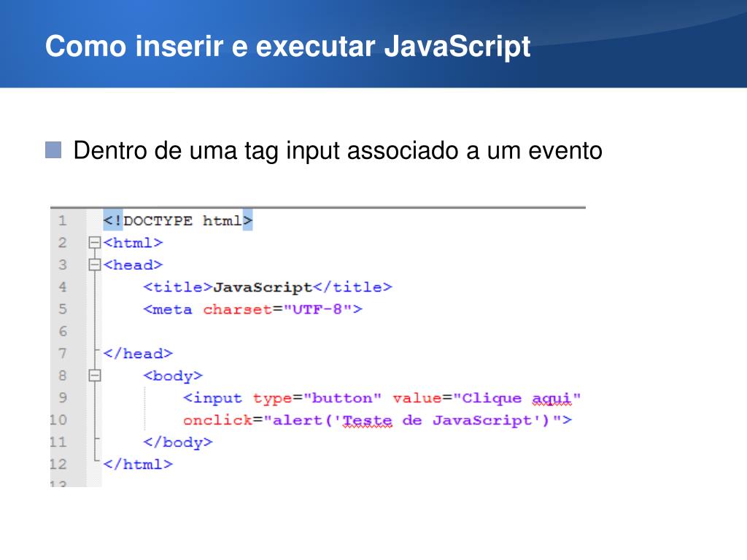
Task: Click the alert('Teste de JavaScript') string
Action: (x=413, y=421)
